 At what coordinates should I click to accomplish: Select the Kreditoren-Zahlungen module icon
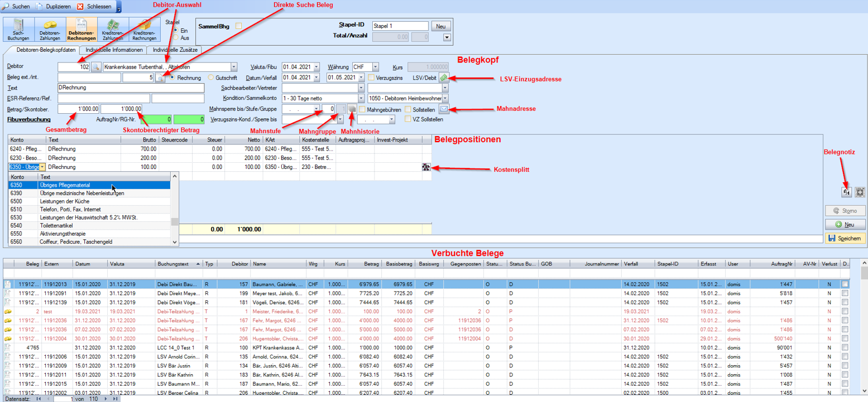pyautogui.click(x=113, y=30)
